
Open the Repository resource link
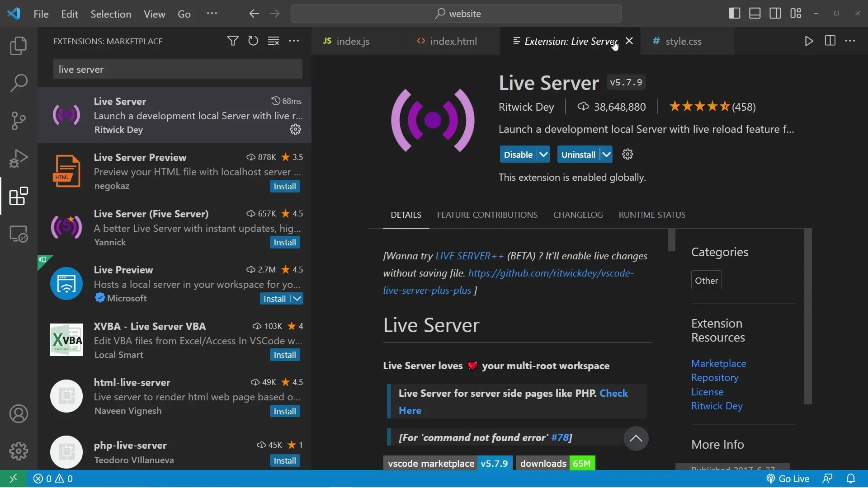tap(714, 378)
